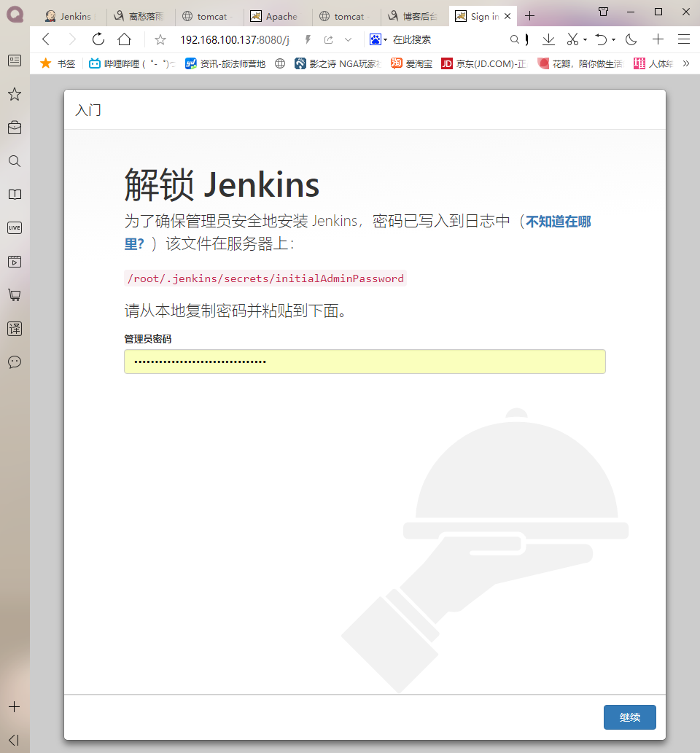The height and width of the screenshot is (753, 700).
Task: Open the chat bubble sidebar icon
Action: tap(15, 362)
